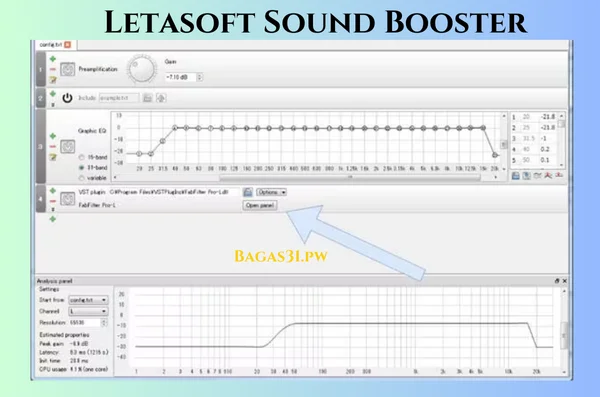The height and width of the screenshot is (397, 600).
Task: Remove the Preamplification filter with red minus
Action: (53, 69)
